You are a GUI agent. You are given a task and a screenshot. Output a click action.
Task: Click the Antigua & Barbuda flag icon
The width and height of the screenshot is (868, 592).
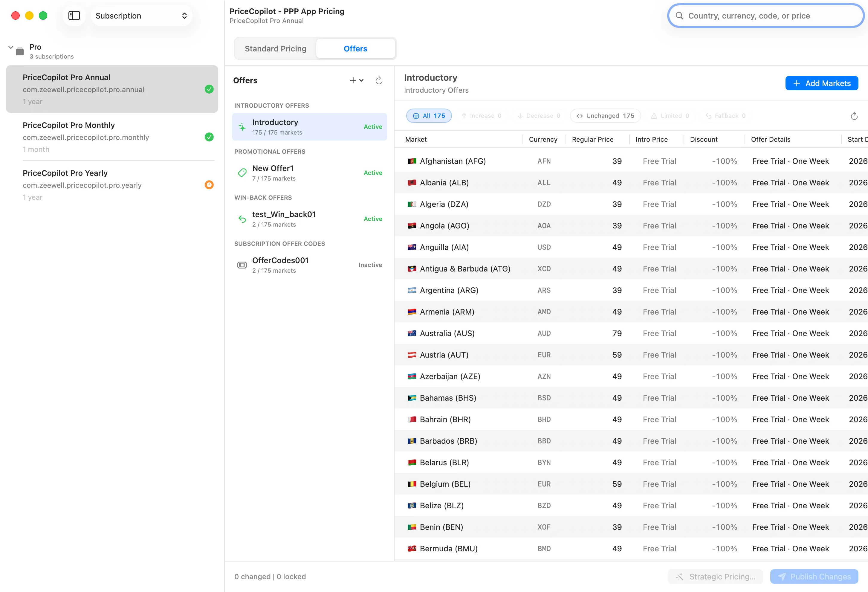(412, 269)
